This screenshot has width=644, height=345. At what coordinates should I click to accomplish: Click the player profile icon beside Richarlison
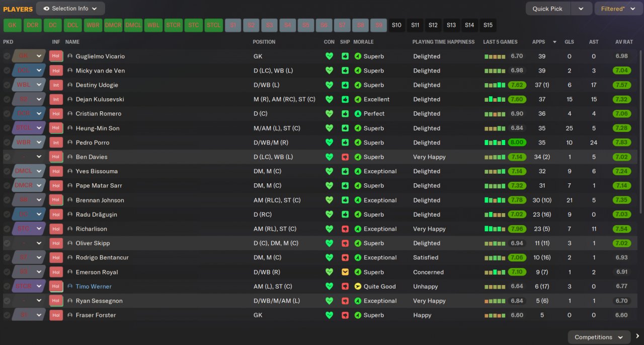tap(70, 229)
